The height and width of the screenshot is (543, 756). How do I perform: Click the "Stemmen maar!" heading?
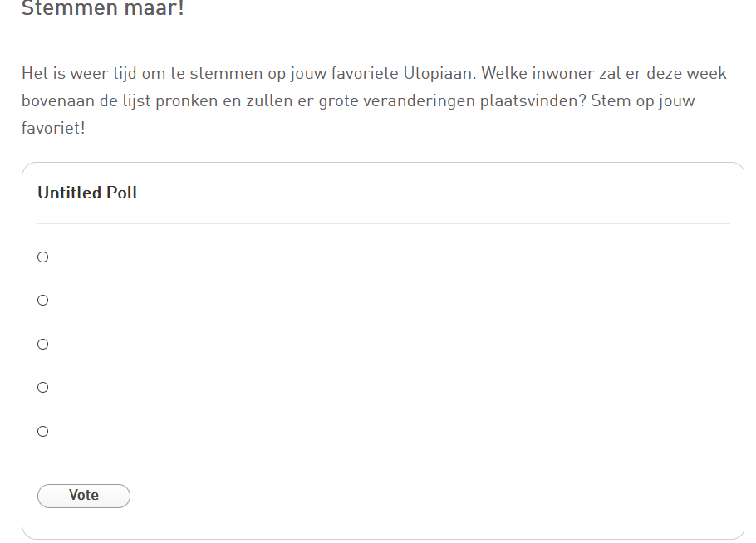tap(103, 8)
